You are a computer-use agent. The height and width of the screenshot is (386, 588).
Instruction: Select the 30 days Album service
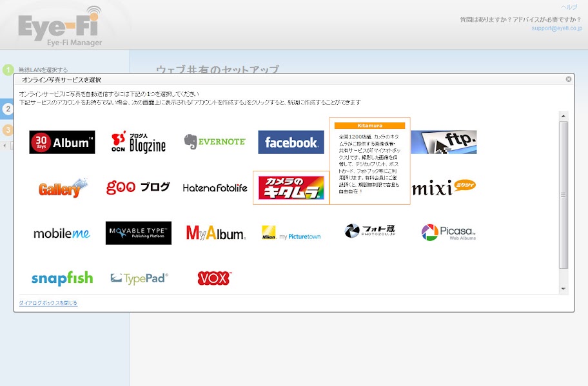pyautogui.click(x=62, y=142)
